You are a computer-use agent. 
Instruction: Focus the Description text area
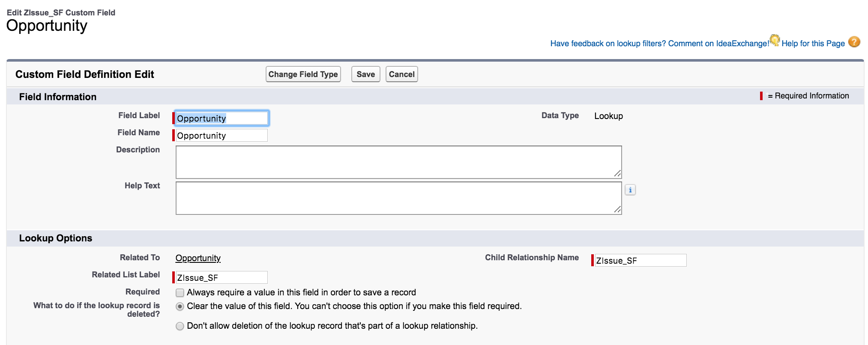click(398, 162)
